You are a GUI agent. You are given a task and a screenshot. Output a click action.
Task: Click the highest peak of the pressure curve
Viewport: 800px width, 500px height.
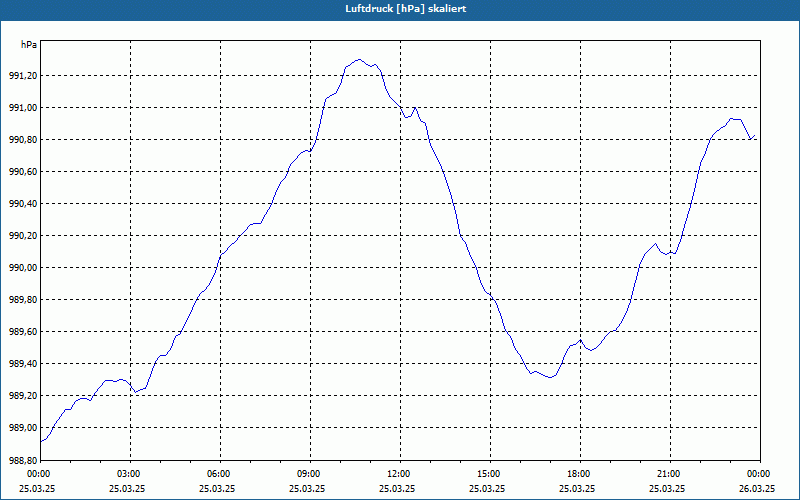359,59
